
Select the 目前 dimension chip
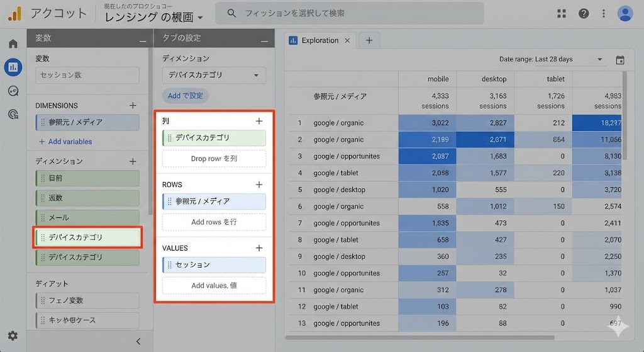[x=87, y=178]
